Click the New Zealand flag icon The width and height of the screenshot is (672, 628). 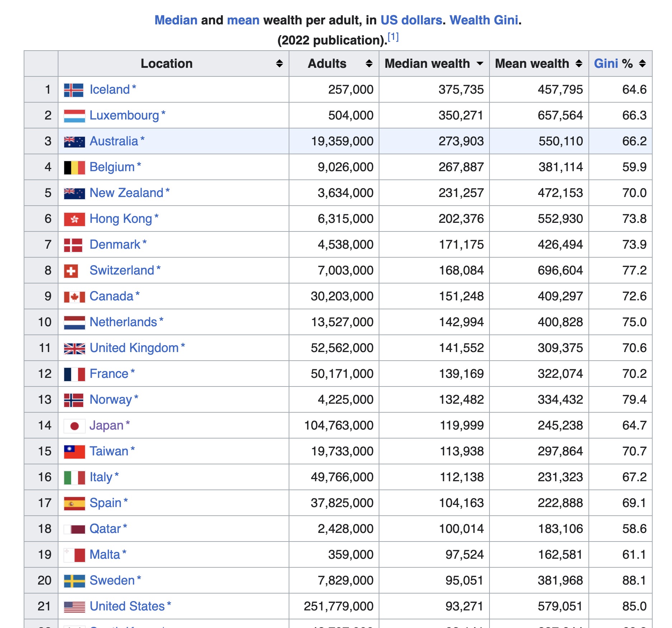point(74,193)
